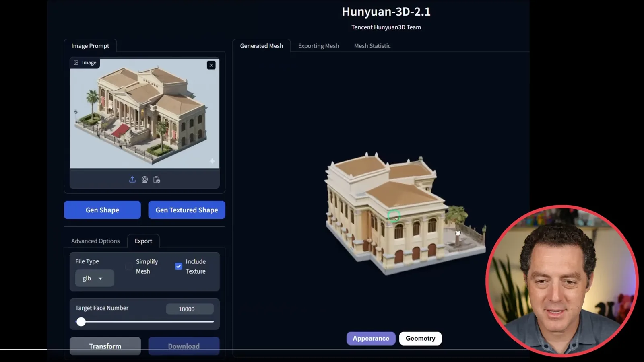
Task: Click the Gen Shape button
Action: click(x=102, y=210)
